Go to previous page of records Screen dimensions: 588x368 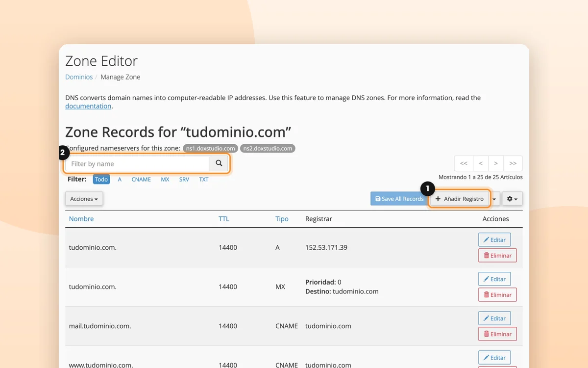coord(481,163)
